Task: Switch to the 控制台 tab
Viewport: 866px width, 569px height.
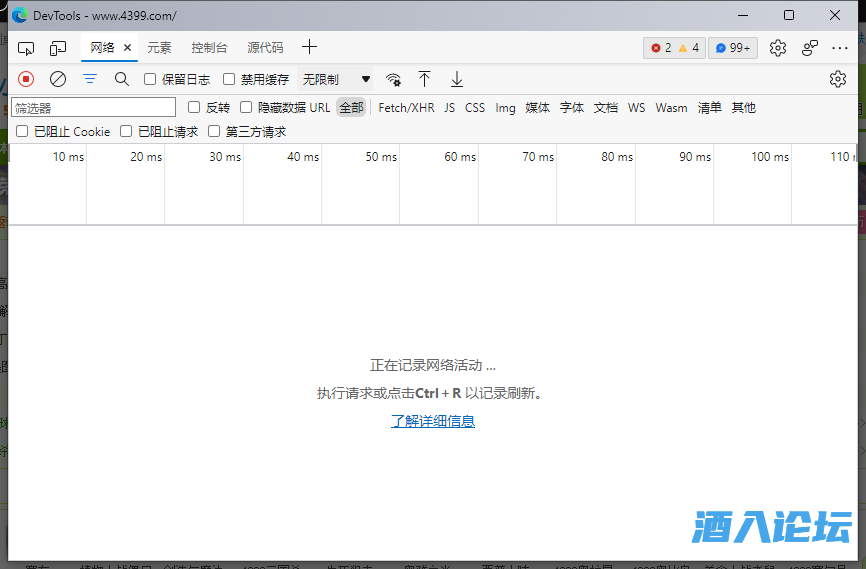Action: (209, 48)
